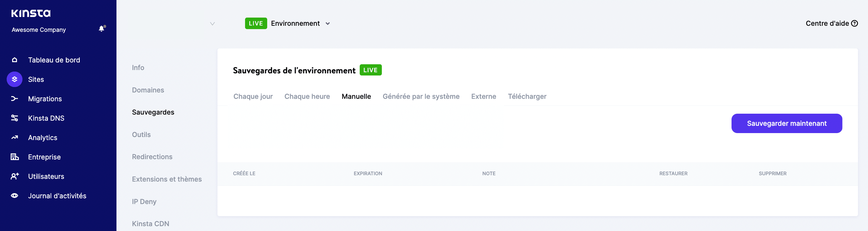Image resolution: width=868 pixels, height=231 pixels.
Task: Open Journal d'activités
Action: tap(57, 196)
